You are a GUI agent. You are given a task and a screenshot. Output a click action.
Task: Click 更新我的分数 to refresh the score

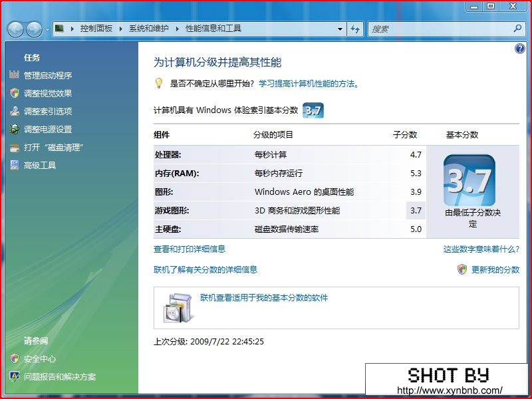495,270
